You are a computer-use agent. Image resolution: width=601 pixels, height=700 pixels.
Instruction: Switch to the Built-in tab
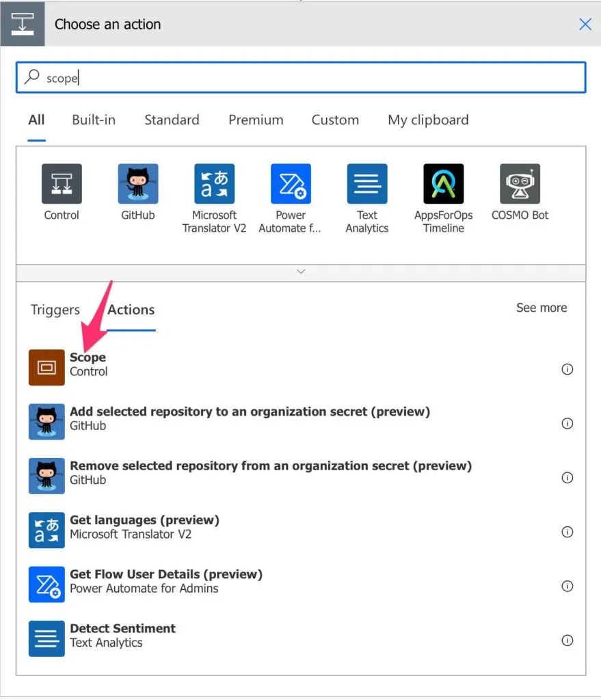click(94, 120)
